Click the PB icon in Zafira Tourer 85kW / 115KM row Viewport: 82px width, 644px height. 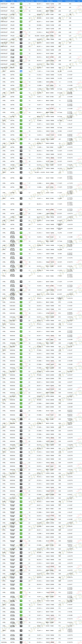[x=21, y=612]
